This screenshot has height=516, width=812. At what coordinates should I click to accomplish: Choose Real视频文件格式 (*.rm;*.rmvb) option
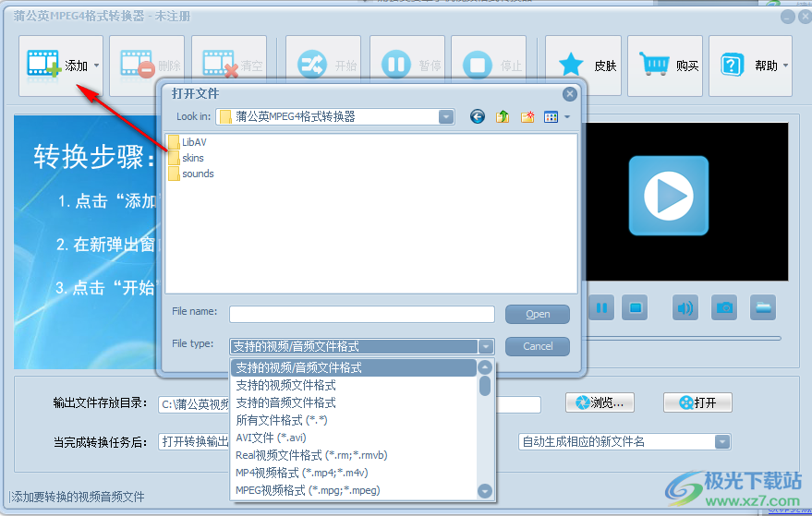point(354,455)
